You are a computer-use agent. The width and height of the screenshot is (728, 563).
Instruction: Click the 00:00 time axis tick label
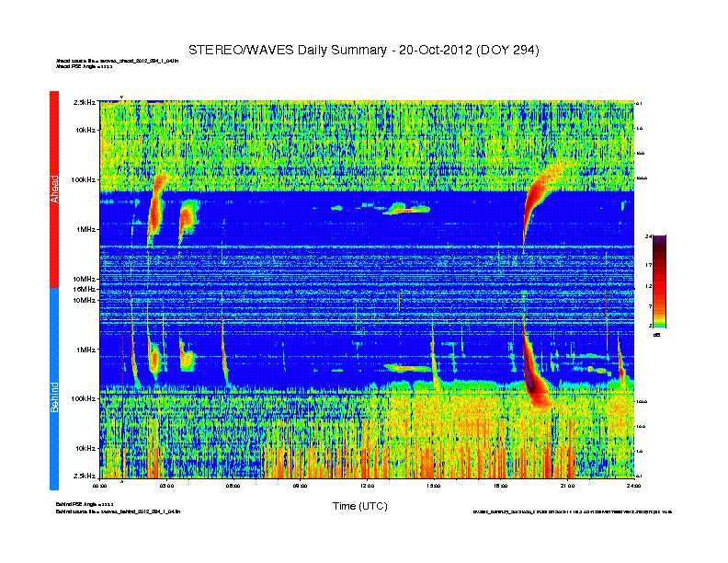(x=101, y=485)
